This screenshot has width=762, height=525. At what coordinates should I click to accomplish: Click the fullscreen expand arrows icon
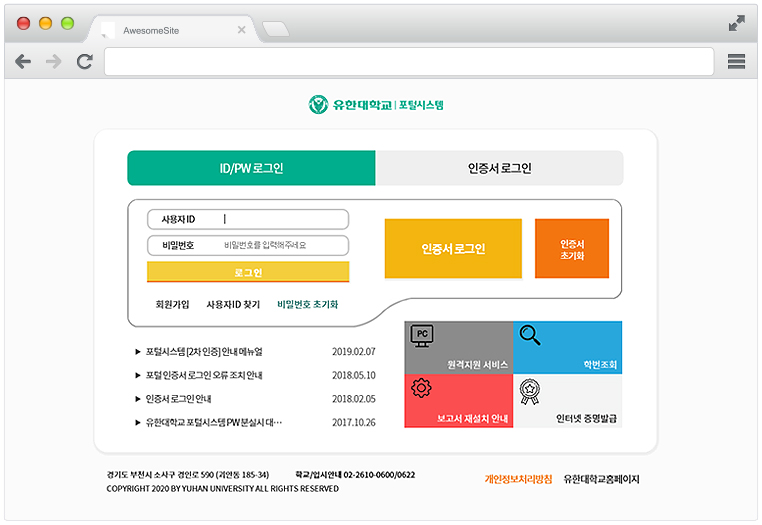coord(737,23)
